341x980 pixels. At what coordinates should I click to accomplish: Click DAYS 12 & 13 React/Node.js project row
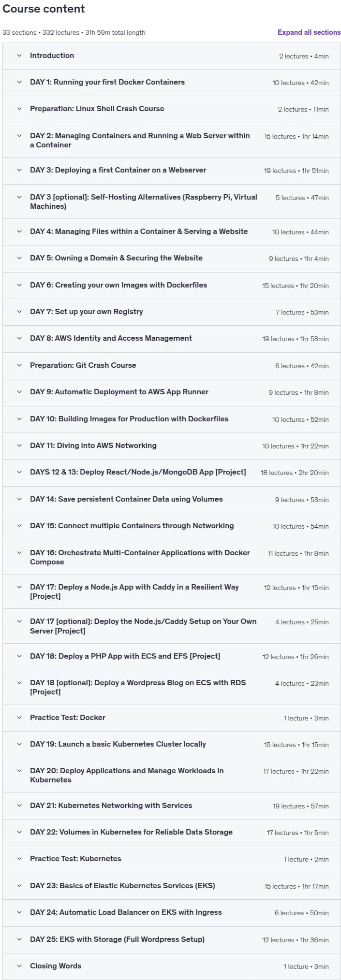[x=172, y=472]
